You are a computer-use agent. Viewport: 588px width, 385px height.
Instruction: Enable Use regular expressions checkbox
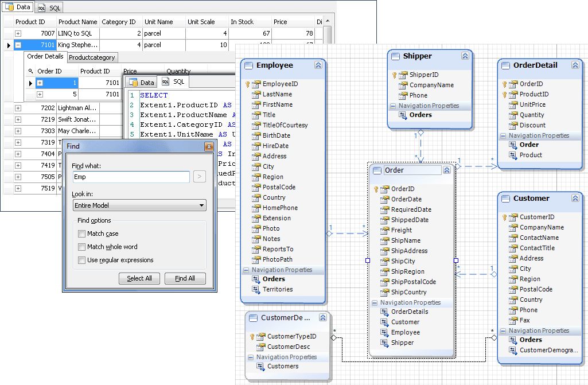[81, 260]
